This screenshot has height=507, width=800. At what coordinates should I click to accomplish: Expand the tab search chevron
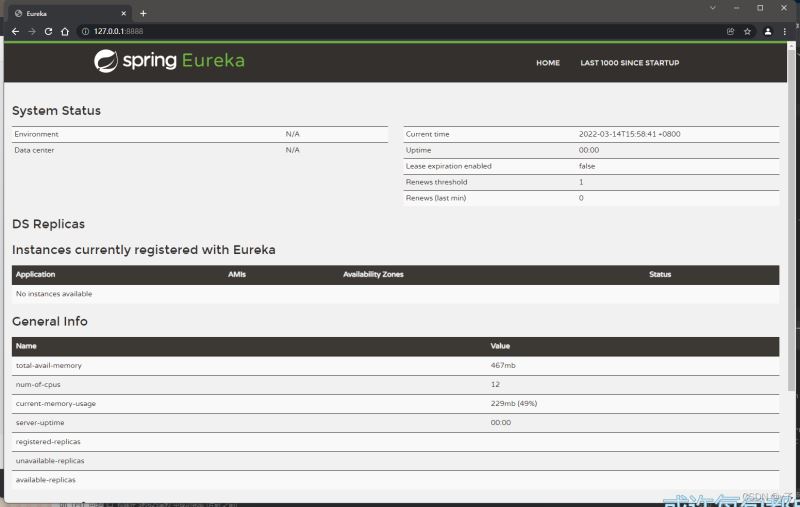coord(712,8)
